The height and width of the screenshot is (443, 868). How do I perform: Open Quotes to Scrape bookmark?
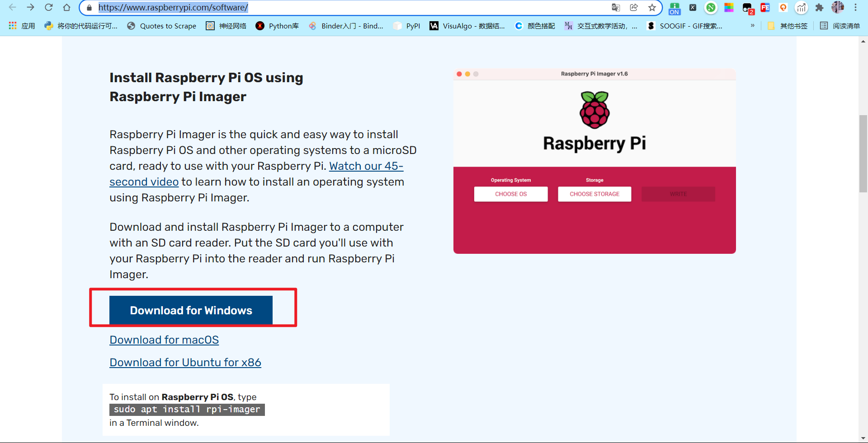(x=161, y=26)
